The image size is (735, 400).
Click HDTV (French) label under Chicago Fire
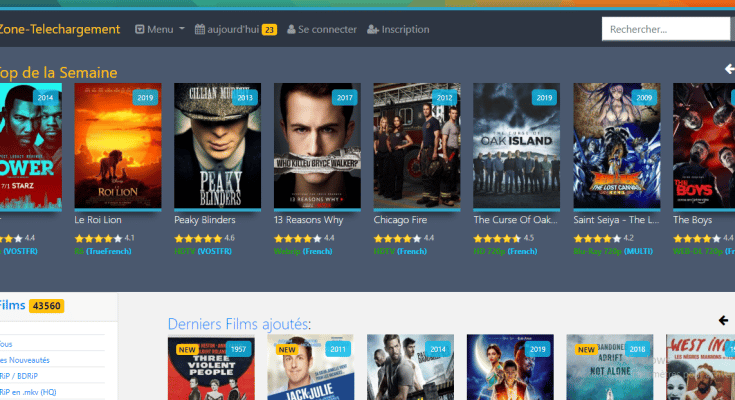pyautogui.click(x=400, y=251)
